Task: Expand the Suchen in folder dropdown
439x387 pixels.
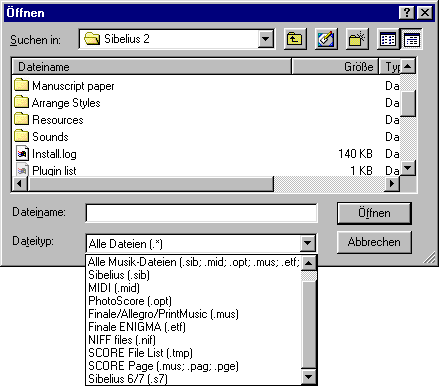Action: (x=265, y=39)
